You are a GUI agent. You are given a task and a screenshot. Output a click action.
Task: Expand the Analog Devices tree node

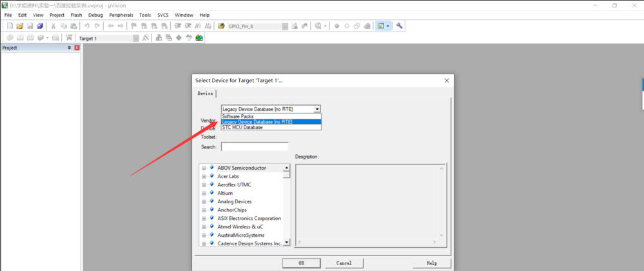[x=204, y=201]
